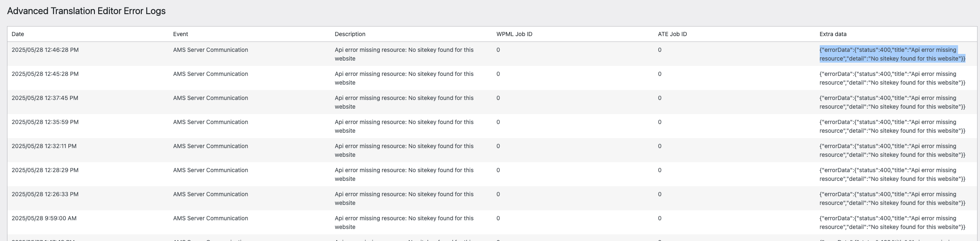Click the Description text in the 12:26:33 PM row
Image resolution: width=980 pixels, height=241 pixels.
point(404,198)
